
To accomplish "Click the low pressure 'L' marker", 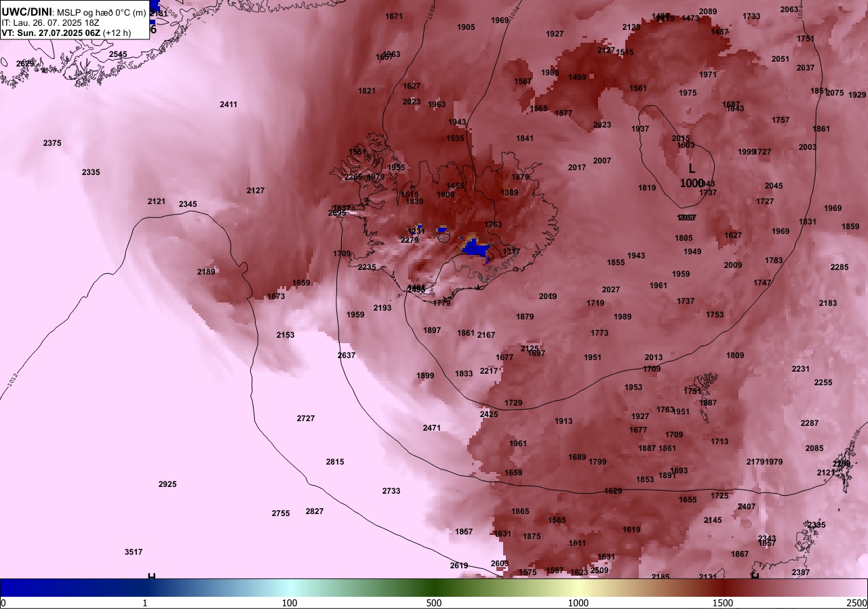I will click(x=692, y=168).
